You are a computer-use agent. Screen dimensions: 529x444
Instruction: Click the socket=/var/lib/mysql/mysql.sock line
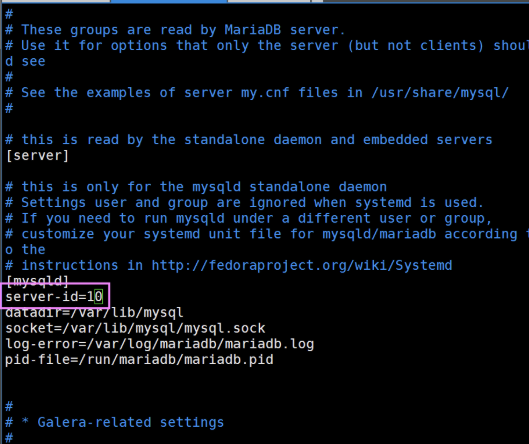point(135,328)
